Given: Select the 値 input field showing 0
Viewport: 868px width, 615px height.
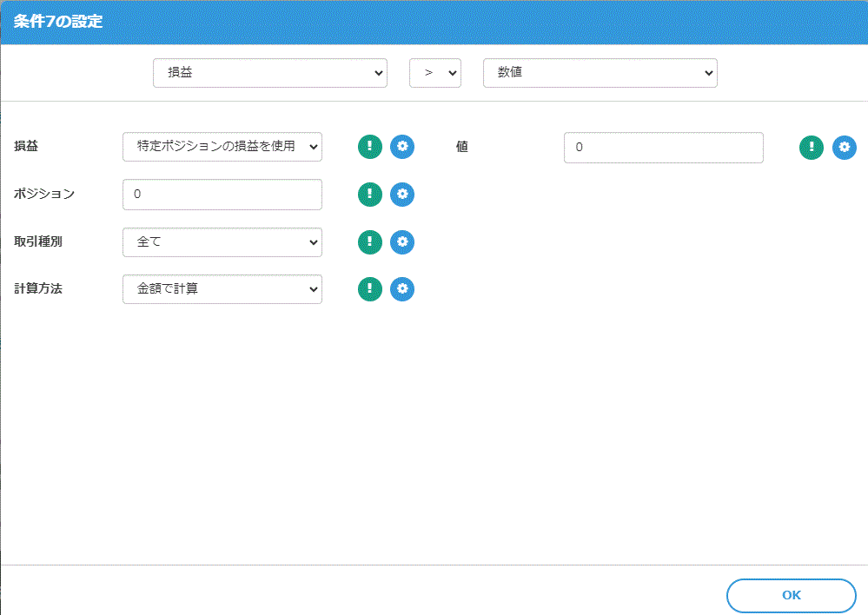Looking at the screenshot, I should [x=663, y=148].
